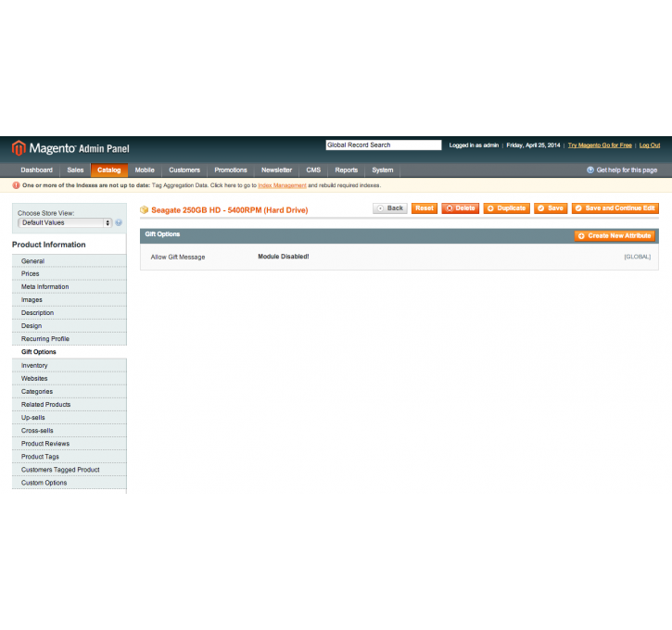Click the Save button

coord(551,208)
